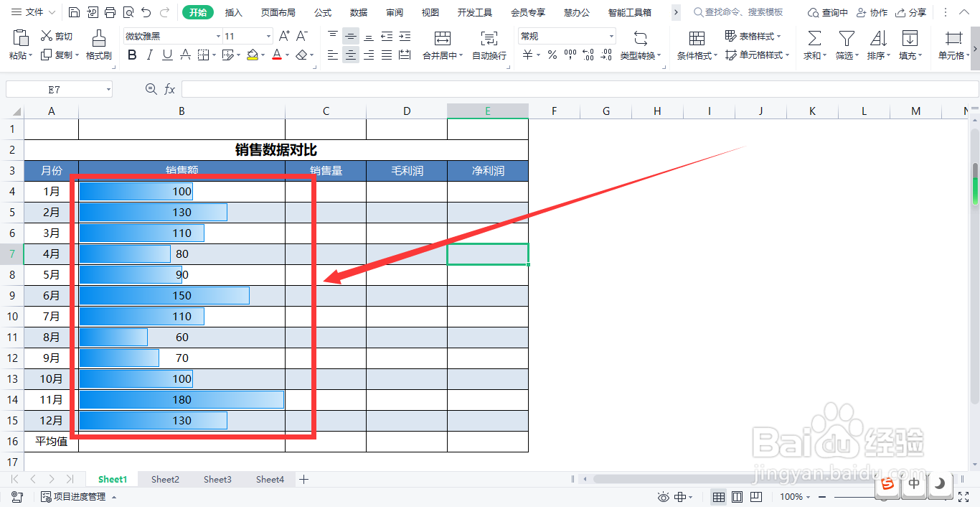Open the font size dropdown
The height and width of the screenshot is (507, 980).
tap(268, 36)
